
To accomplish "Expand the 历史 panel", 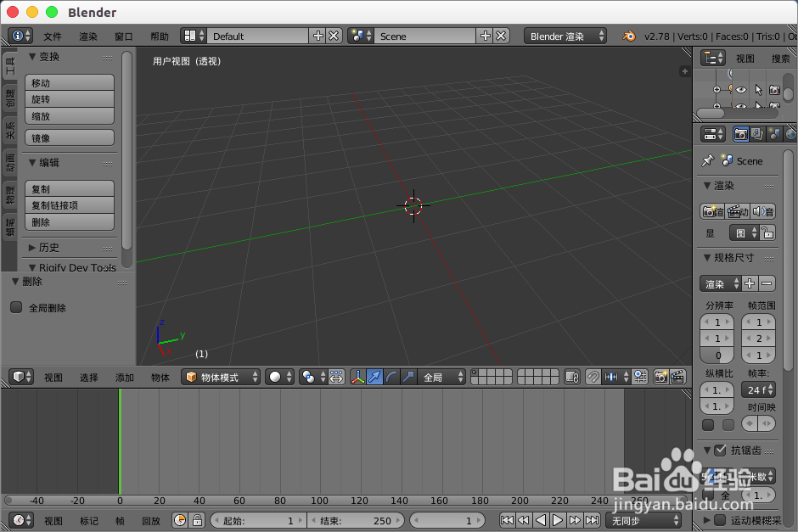I will (x=49, y=247).
